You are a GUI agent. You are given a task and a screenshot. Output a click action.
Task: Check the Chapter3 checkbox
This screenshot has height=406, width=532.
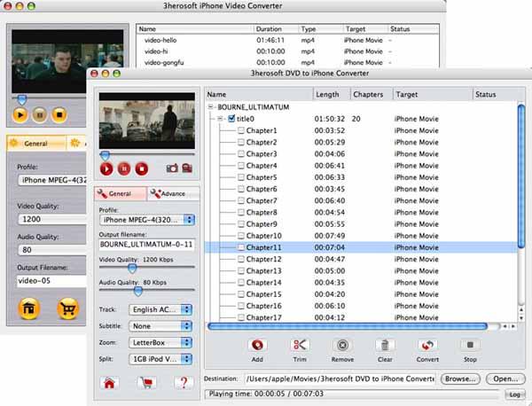[241, 154]
